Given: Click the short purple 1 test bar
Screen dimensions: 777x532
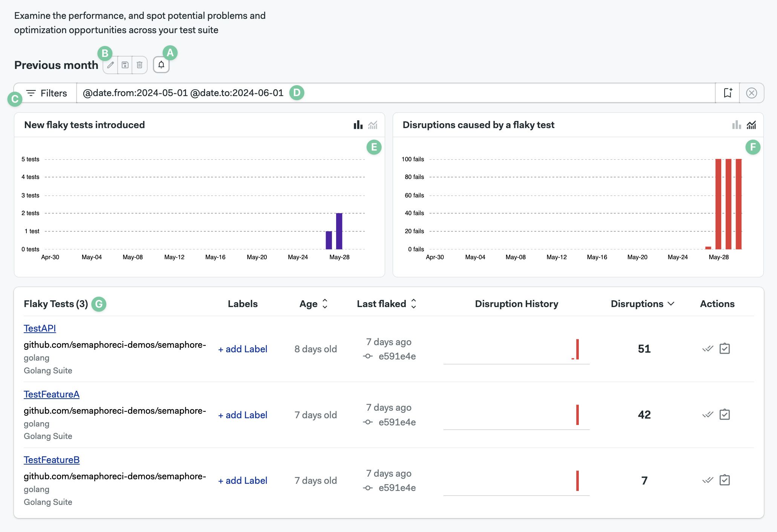Looking at the screenshot, I should [x=329, y=240].
